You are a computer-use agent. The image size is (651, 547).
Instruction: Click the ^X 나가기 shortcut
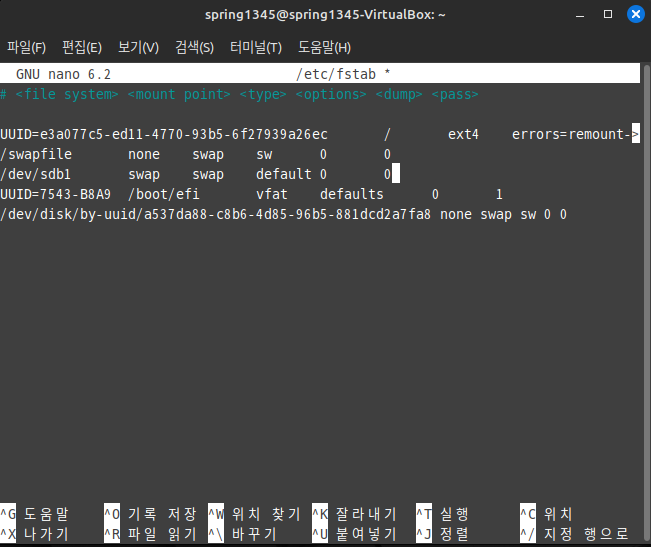pyautogui.click(x=34, y=534)
